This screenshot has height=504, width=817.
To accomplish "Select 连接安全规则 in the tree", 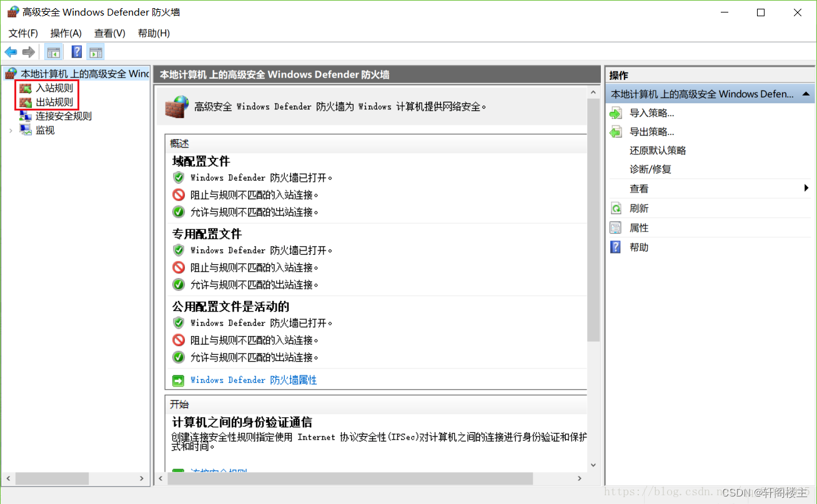I will point(64,116).
